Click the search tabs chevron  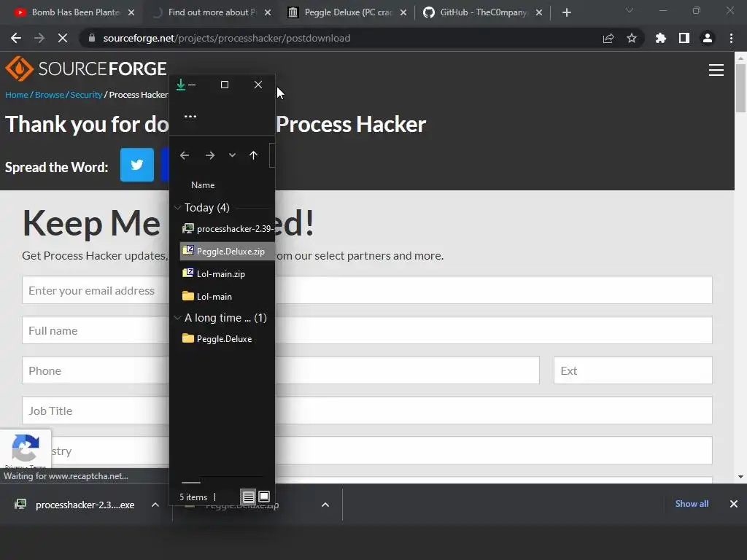tap(630, 10)
